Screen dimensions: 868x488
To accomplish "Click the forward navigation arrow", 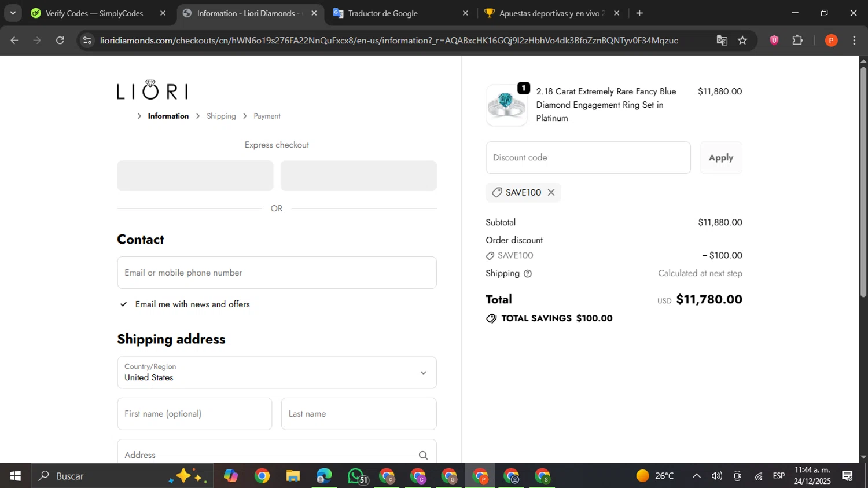I will (37, 41).
